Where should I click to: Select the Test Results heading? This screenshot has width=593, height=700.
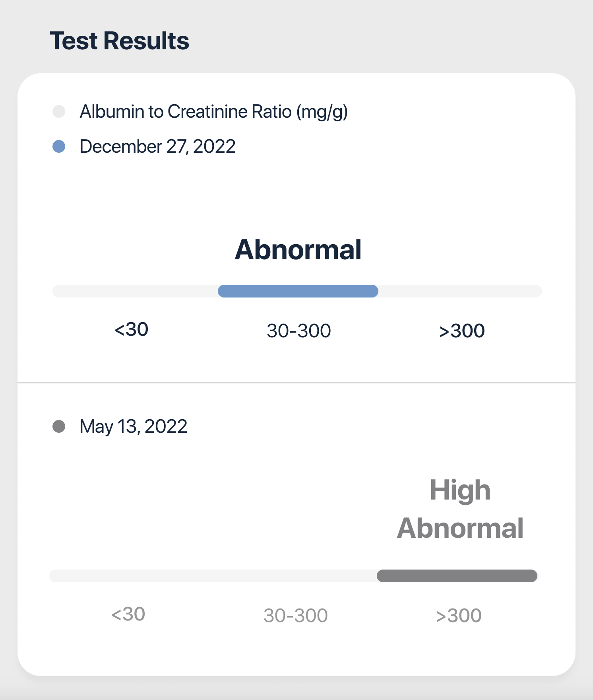[119, 41]
